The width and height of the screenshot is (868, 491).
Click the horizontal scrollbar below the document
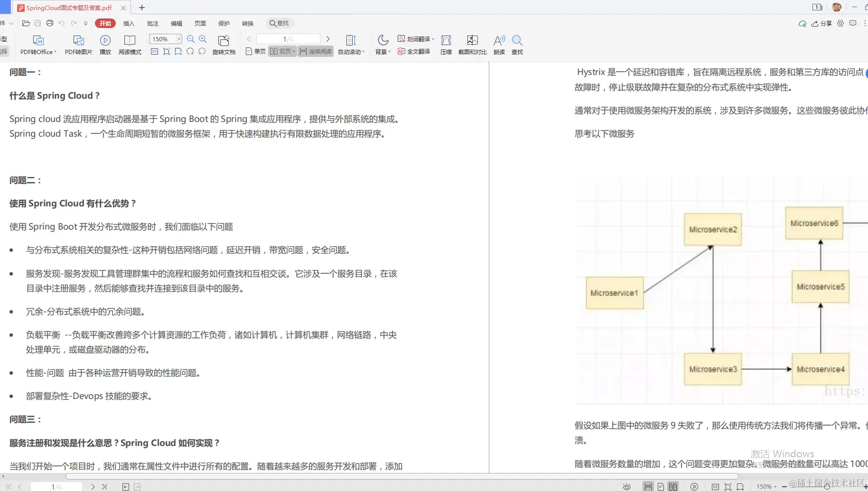point(402,476)
